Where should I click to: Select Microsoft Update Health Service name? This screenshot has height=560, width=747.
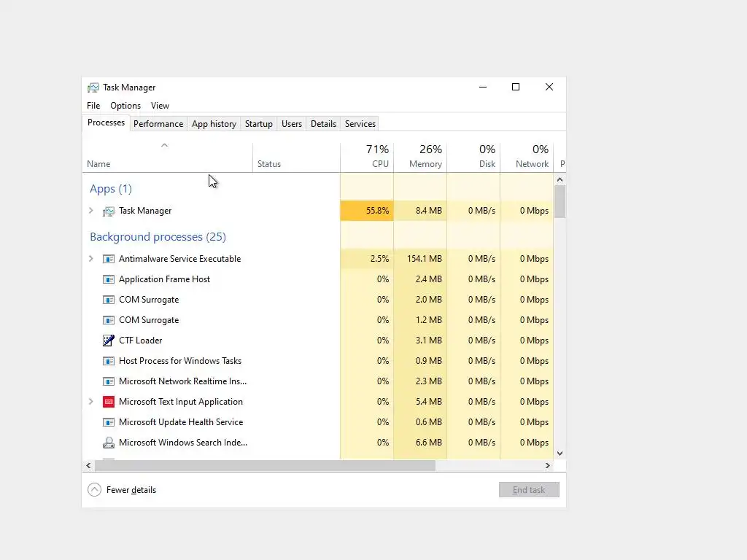point(181,422)
